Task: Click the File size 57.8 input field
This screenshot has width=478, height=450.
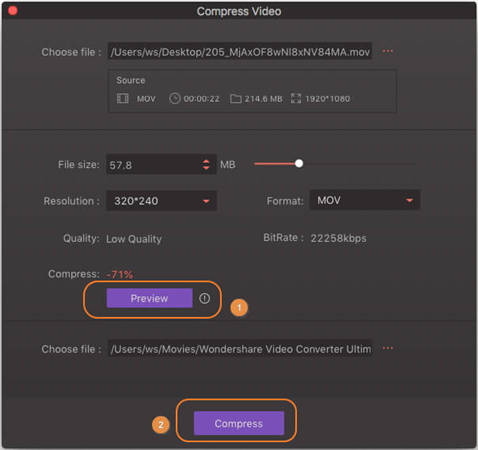Action: [x=161, y=165]
